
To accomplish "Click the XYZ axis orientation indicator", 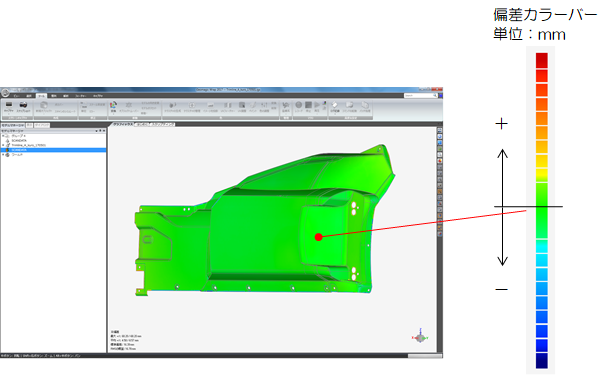I will [x=420, y=336].
